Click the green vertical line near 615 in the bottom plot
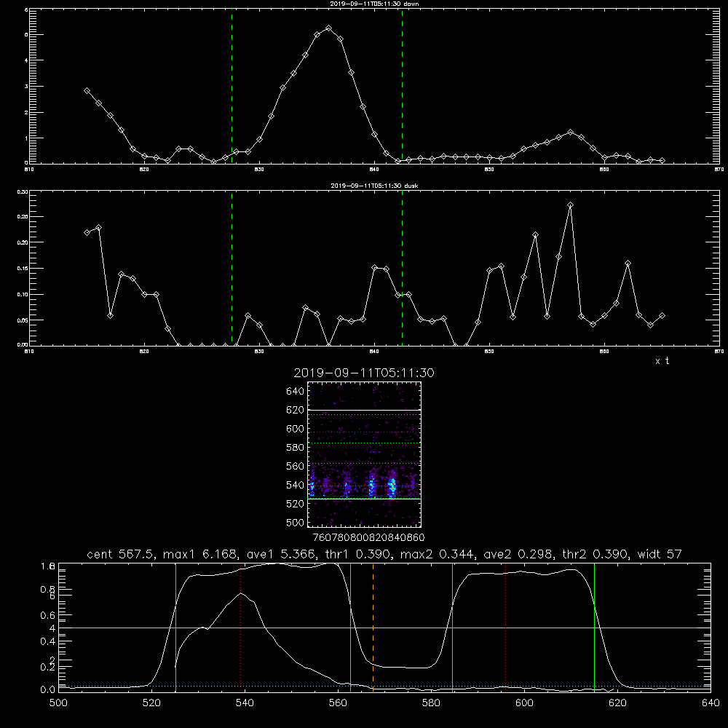 point(594,627)
